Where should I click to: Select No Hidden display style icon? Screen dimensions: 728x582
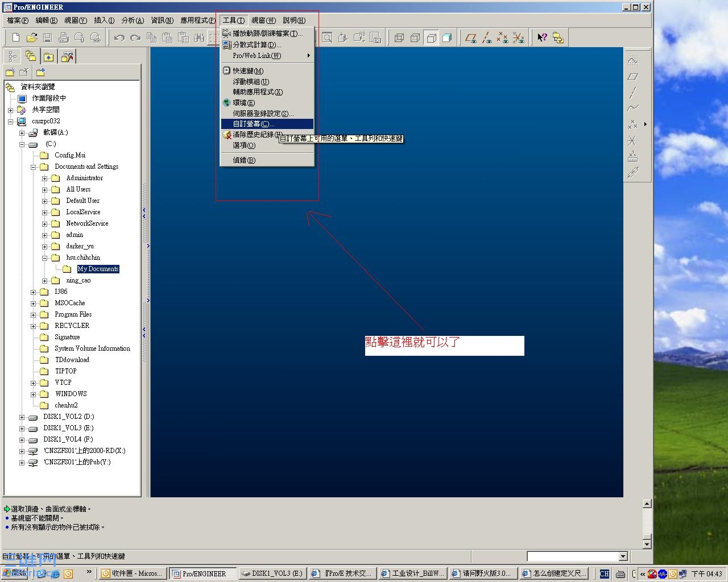click(x=431, y=38)
